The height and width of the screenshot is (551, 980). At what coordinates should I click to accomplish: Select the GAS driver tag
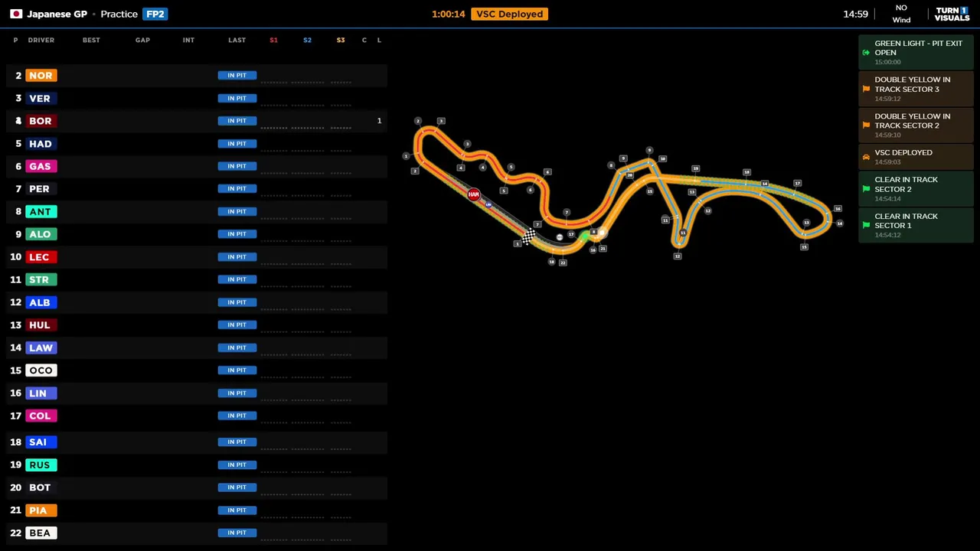coord(41,166)
